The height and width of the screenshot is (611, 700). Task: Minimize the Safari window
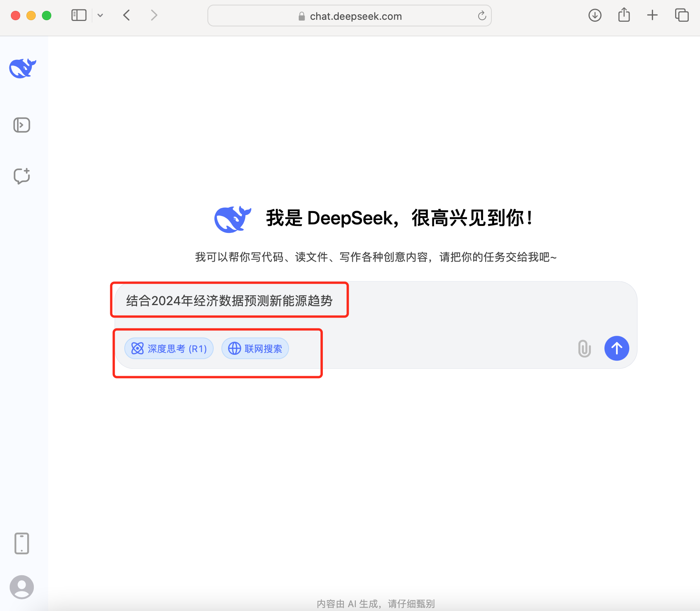pos(31,16)
